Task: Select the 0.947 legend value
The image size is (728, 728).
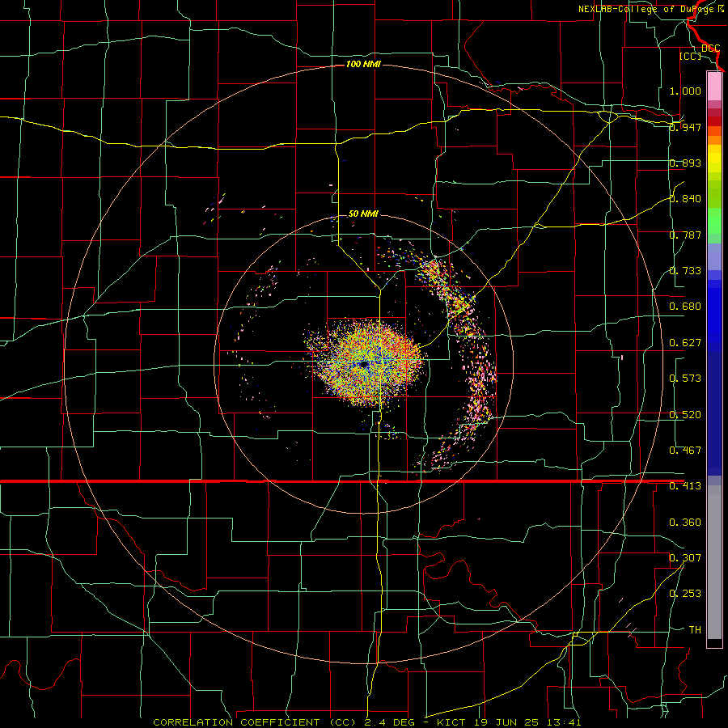Action: [x=685, y=127]
